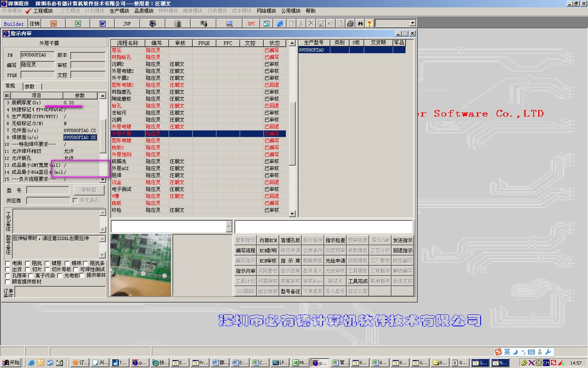
Task: Click the print preview icon
Action: pos(341,24)
